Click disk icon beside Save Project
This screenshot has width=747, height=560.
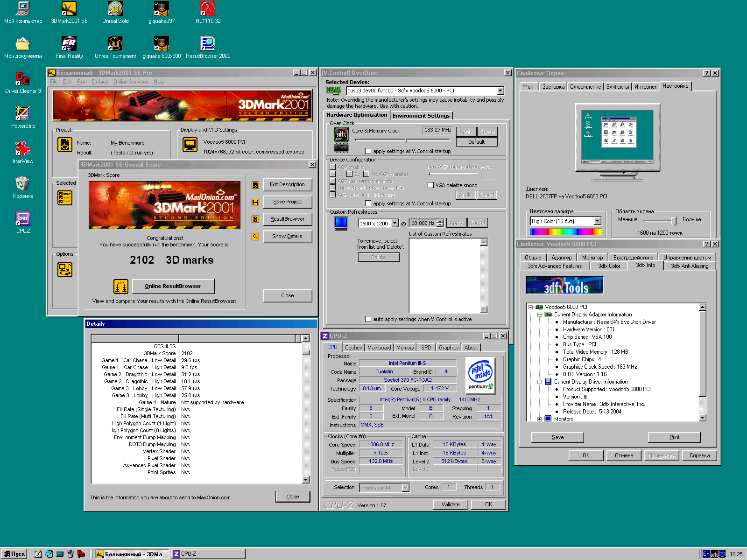pyautogui.click(x=255, y=202)
